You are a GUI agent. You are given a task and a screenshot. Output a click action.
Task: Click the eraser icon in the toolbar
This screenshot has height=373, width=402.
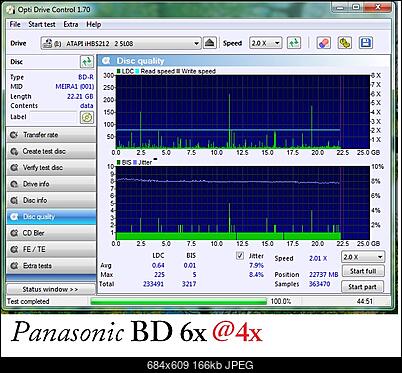(323, 43)
